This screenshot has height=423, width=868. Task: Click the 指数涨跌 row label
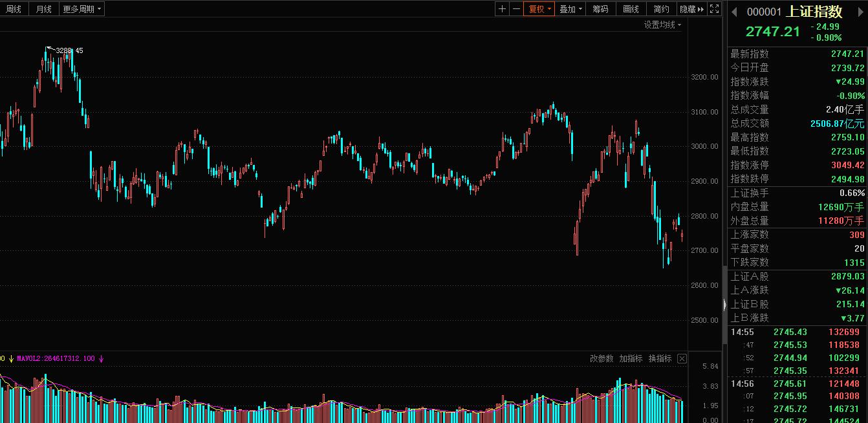750,81
